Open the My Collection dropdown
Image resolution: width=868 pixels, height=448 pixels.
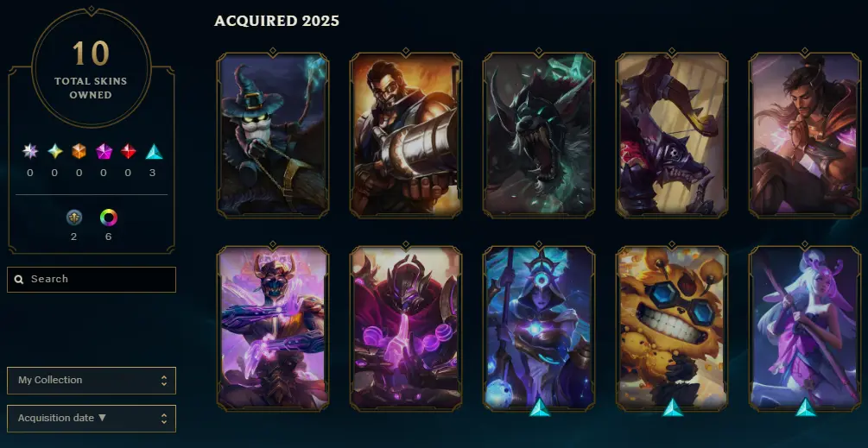(92, 381)
